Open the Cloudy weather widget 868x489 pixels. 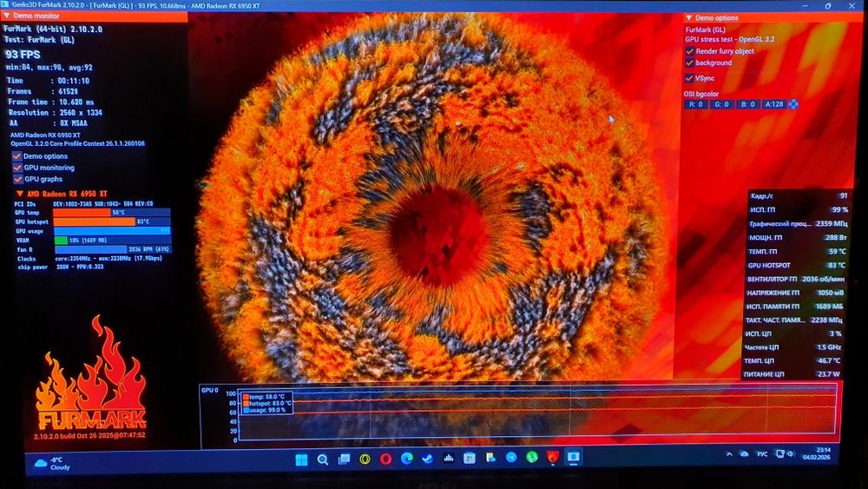(x=52, y=464)
